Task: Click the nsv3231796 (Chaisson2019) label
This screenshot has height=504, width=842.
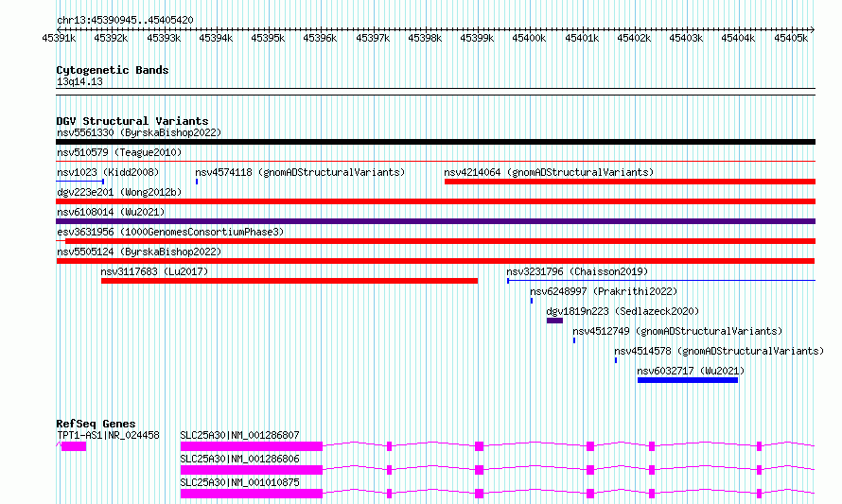Action: pyautogui.click(x=577, y=271)
